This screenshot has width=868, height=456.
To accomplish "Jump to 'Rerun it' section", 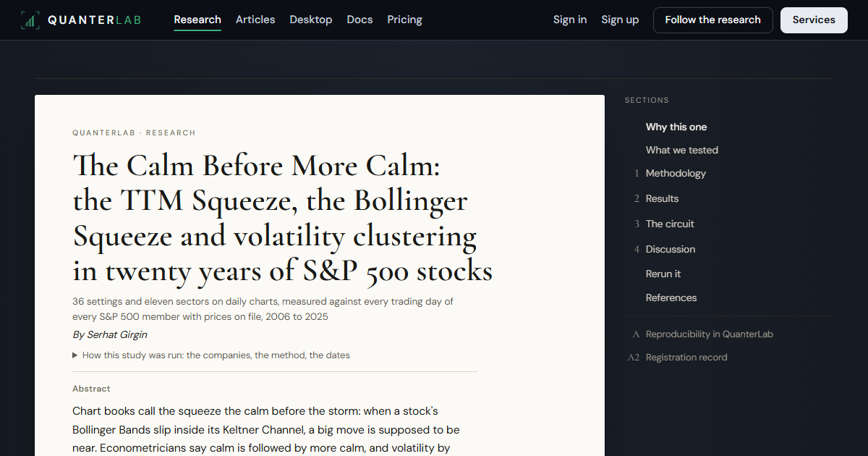I will click(663, 274).
